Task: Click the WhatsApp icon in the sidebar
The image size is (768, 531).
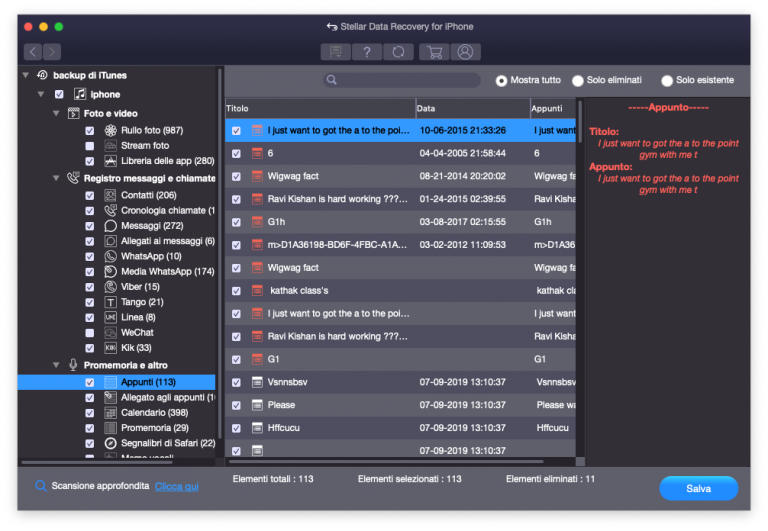Action: [111, 257]
